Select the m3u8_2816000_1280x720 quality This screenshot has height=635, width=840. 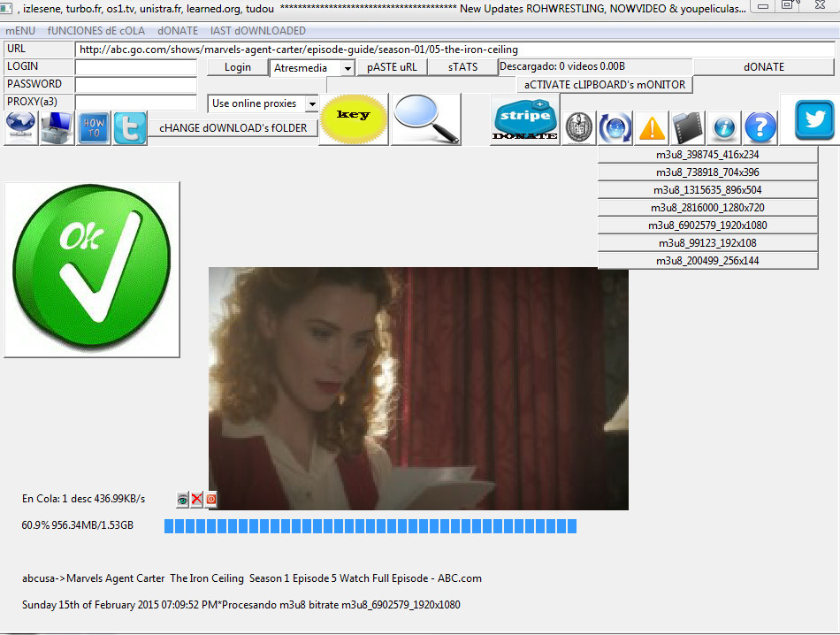point(707,207)
